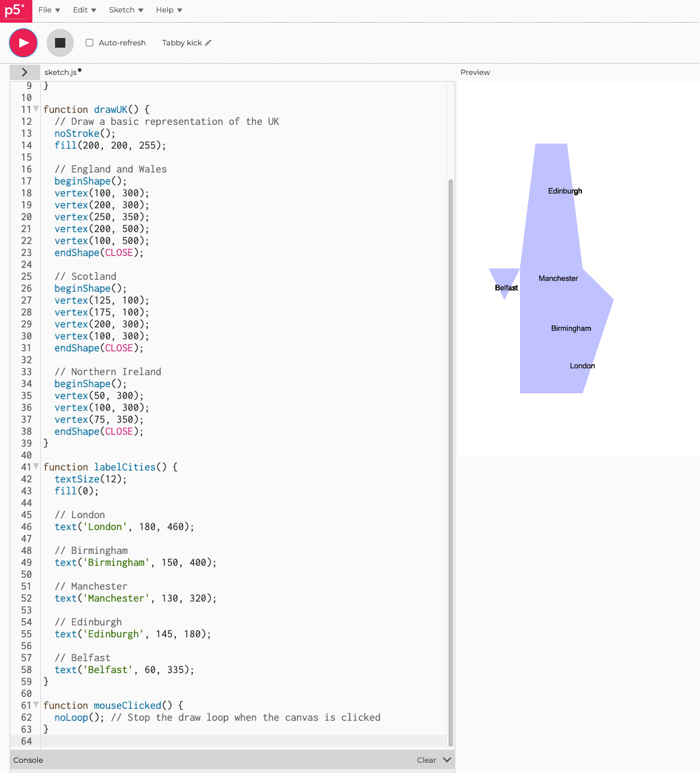Image resolution: width=700 pixels, height=773 pixels.
Task: Run the sketch with the play button
Action: (x=23, y=43)
